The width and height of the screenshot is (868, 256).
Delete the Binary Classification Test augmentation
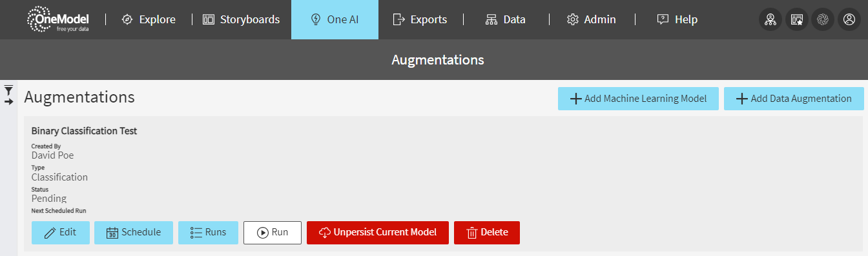tap(487, 233)
